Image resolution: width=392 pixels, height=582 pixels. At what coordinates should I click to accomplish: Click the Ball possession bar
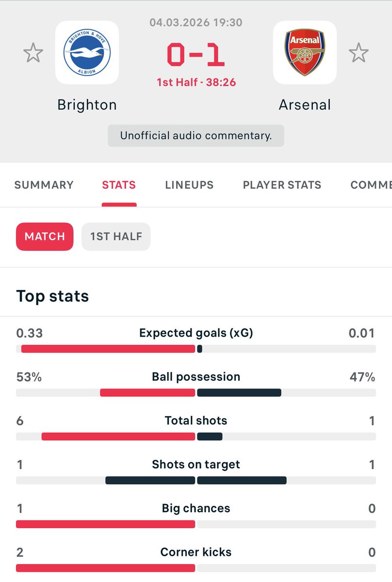pyautogui.click(x=196, y=392)
